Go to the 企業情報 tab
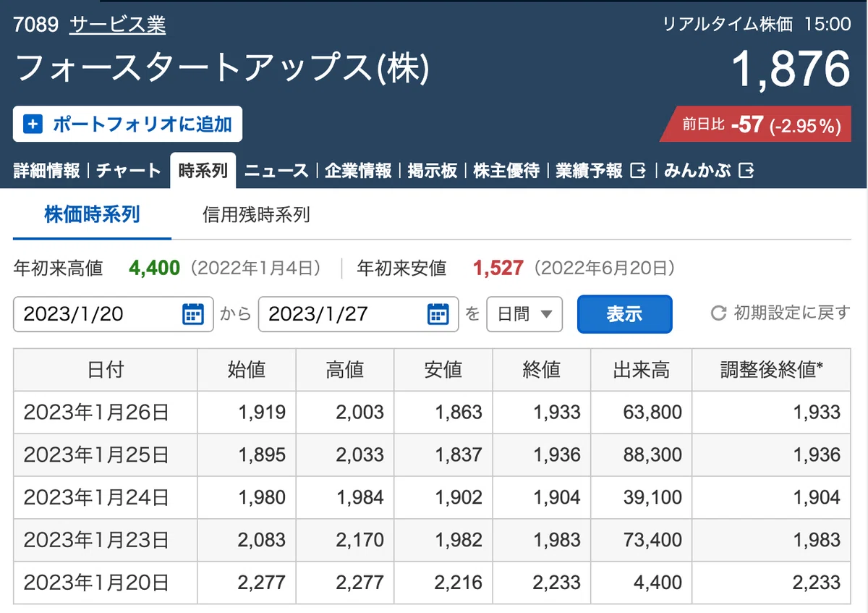This screenshot has height=613, width=868. click(358, 171)
